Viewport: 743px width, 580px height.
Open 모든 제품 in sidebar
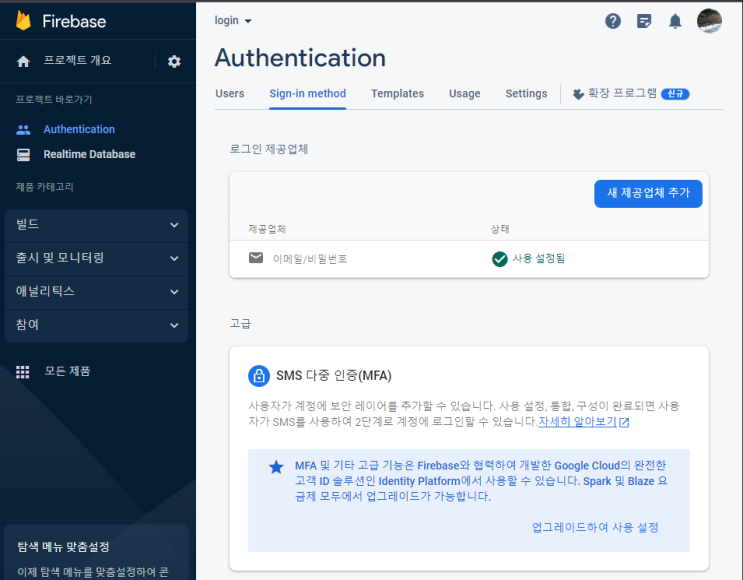tap(67, 372)
